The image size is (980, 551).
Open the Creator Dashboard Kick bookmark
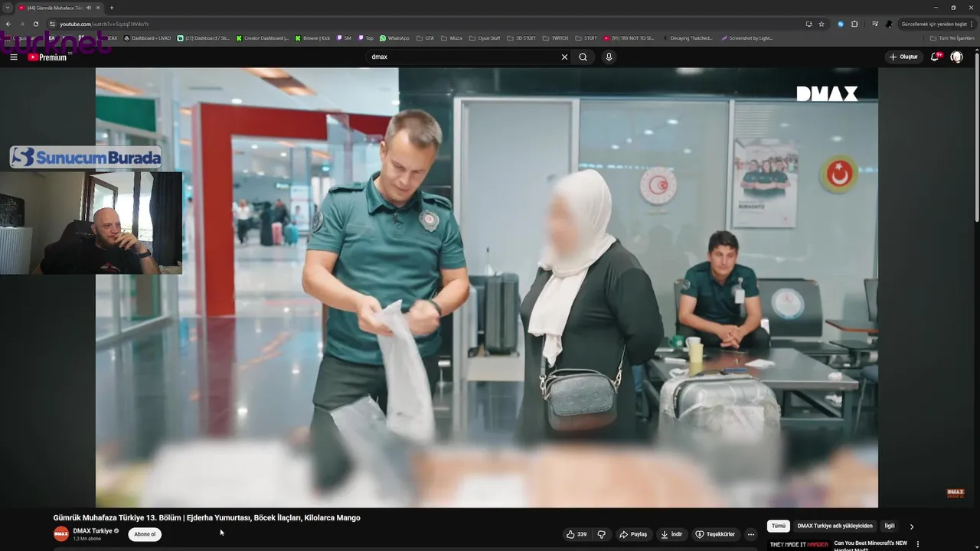pos(263,37)
